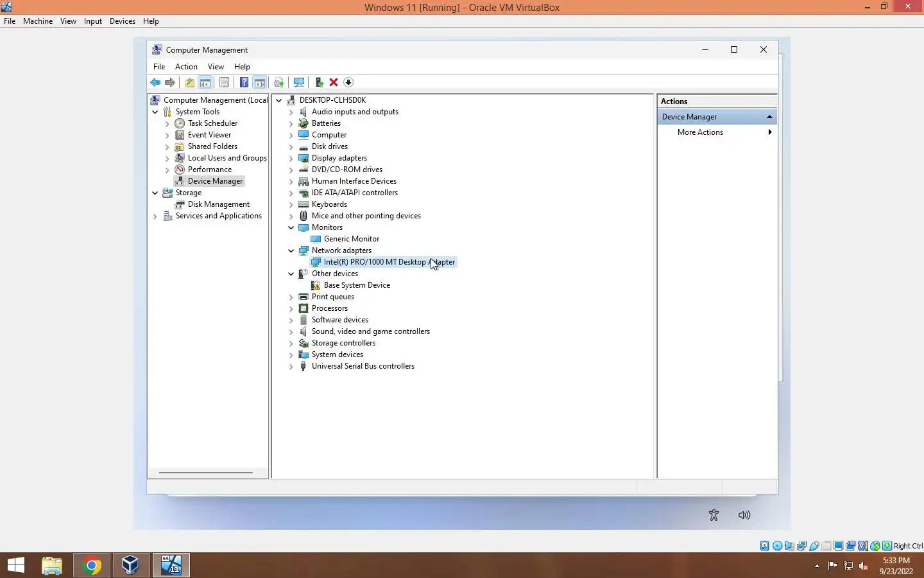Collapse the System Tools tree node
This screenshot has width=924, height=578.
155,112
